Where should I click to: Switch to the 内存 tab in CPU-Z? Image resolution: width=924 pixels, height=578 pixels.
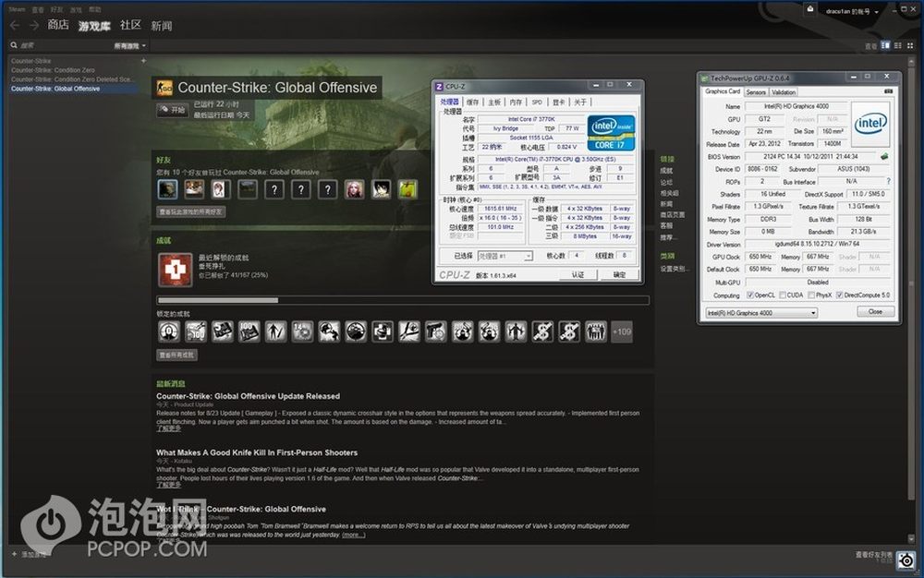[516, 102]
